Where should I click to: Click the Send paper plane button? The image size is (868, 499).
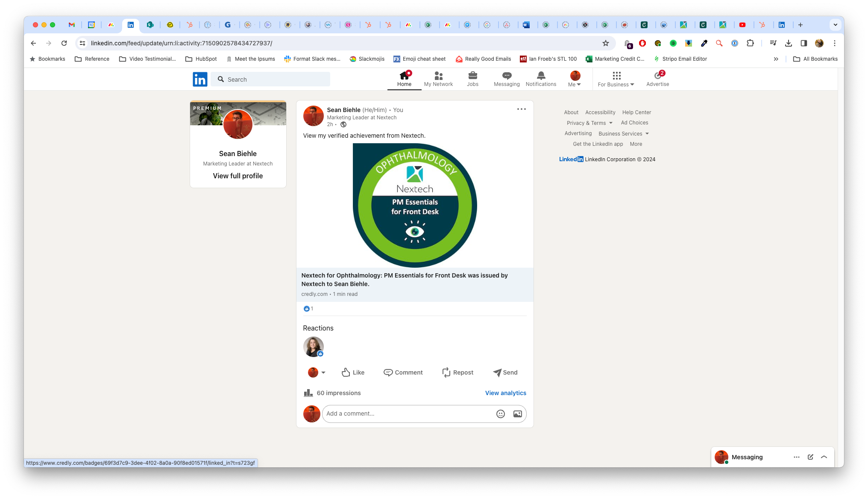click(x=505, y=372)
